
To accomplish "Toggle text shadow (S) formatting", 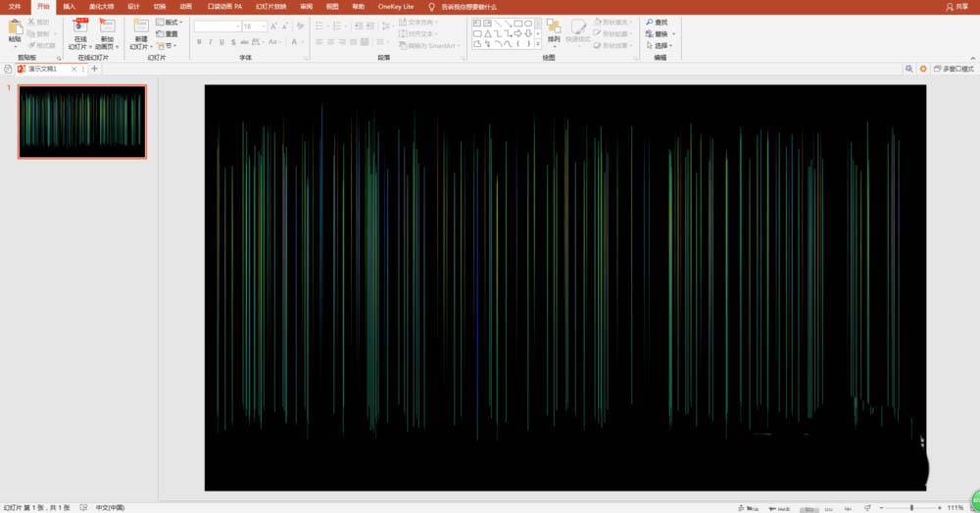I will point(233,42).
